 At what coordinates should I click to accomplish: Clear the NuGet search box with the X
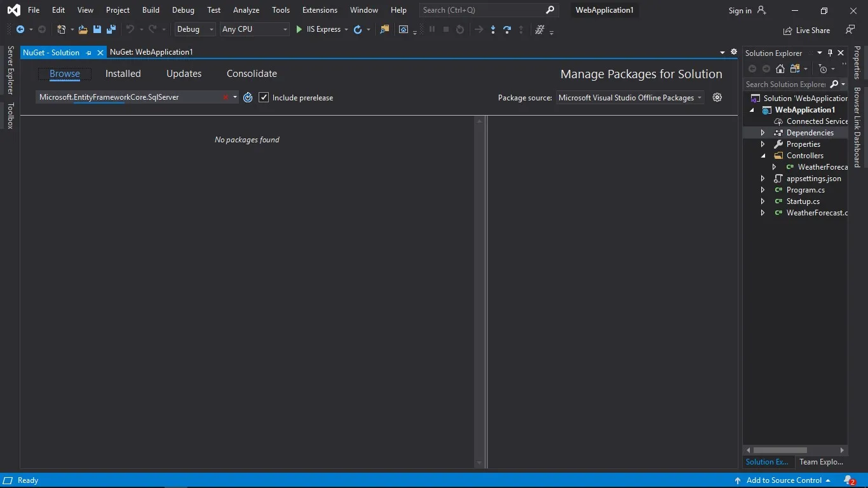click(x=225, y=97)
